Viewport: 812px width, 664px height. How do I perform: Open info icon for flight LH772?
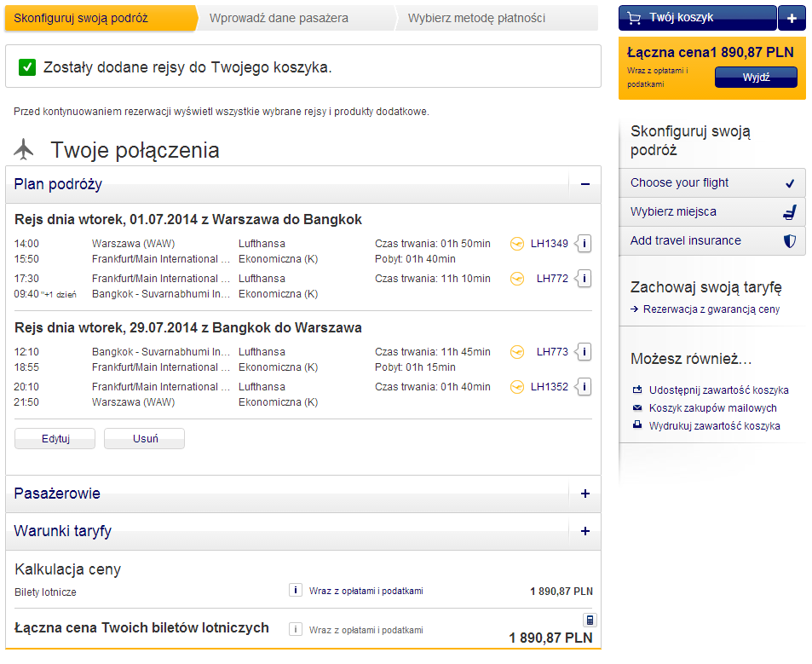(585, 279)
